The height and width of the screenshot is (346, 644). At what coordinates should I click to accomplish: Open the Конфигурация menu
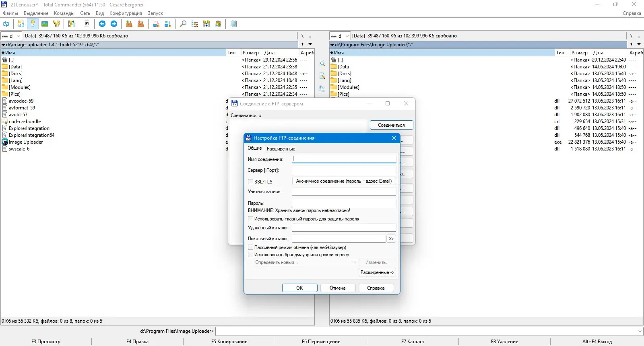126,13
